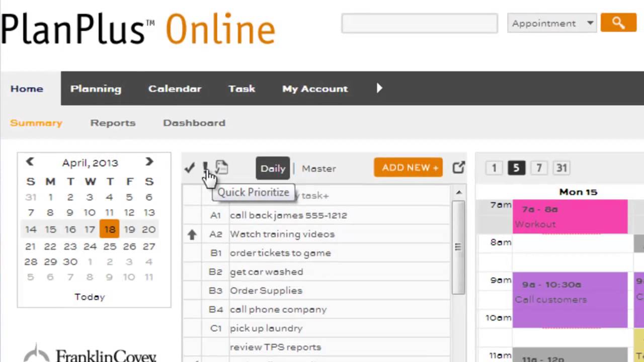The image size is (644, 362).
Task: Click the ADD NEW + button
Action: pos(408,167)
